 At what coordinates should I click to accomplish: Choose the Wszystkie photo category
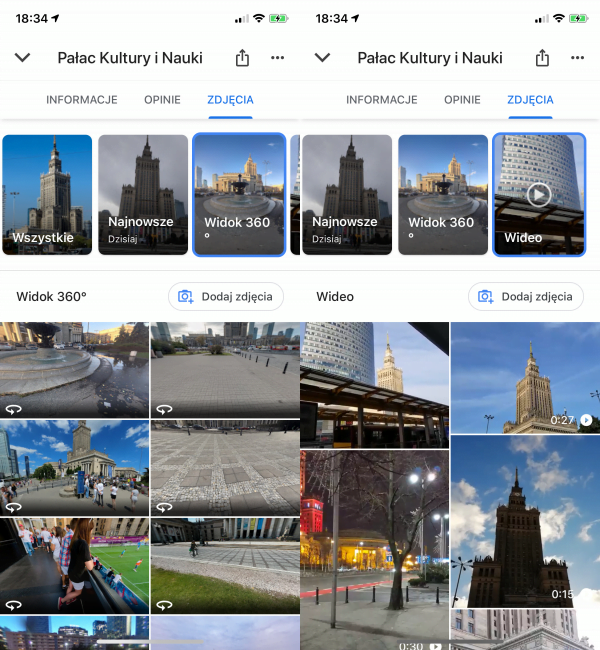point(47,194)
